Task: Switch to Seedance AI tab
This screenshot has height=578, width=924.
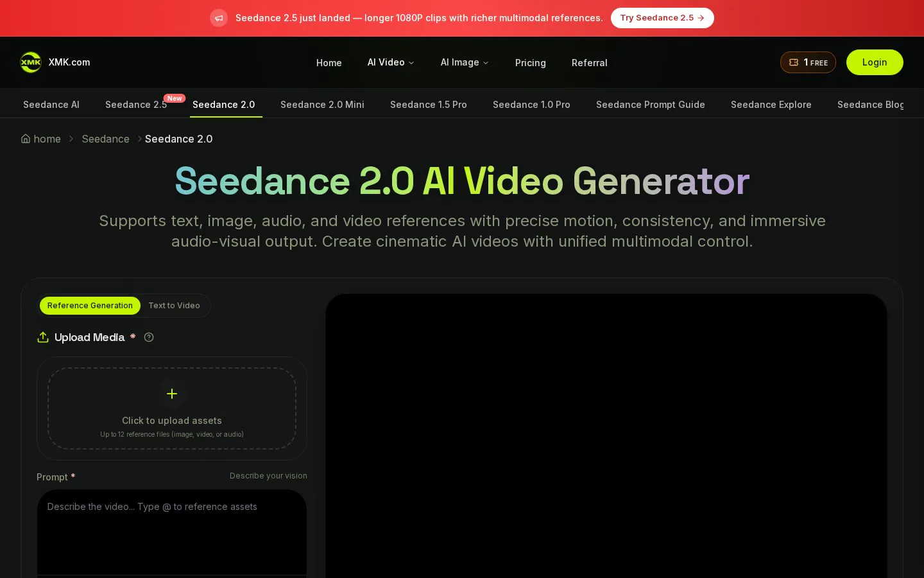Action: pyautogui.click(x=51, y=105)
